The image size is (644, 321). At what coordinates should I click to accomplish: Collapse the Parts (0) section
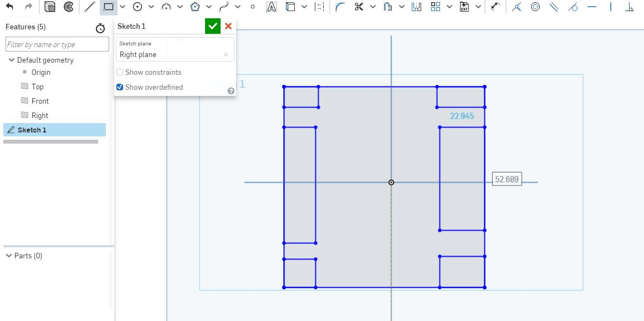9,256
